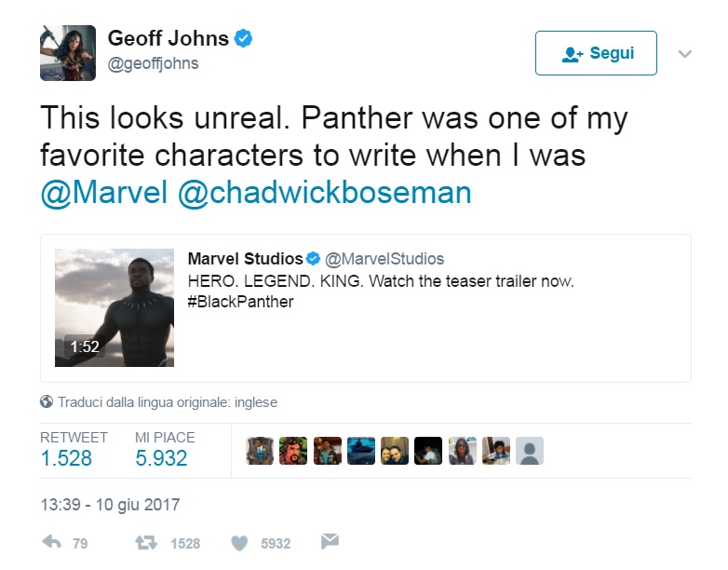728x570 pixels.
Task: Click Geoff Johns verified badge
Action: tap(243, 38)
